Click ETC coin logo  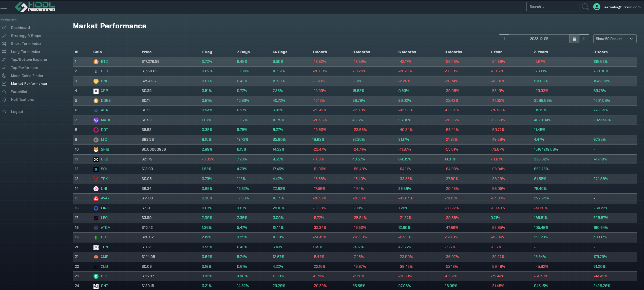click(x=96, y=237)
